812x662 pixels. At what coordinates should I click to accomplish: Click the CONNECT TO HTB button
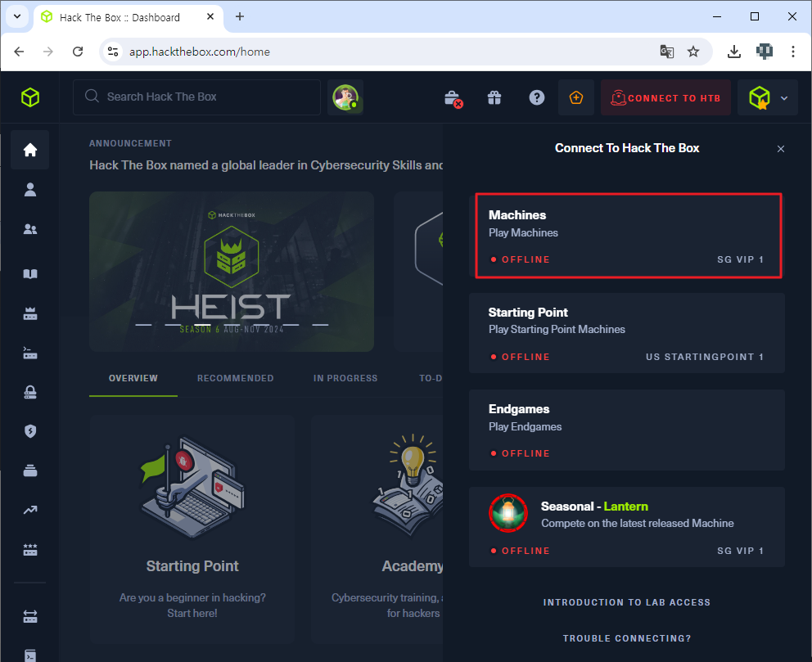665,97
